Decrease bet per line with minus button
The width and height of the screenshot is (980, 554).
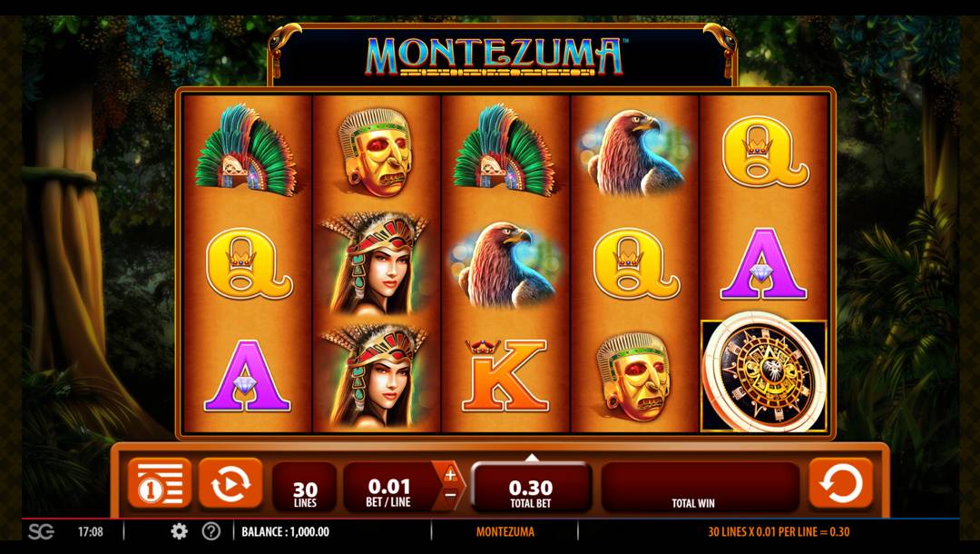(450, 495)
